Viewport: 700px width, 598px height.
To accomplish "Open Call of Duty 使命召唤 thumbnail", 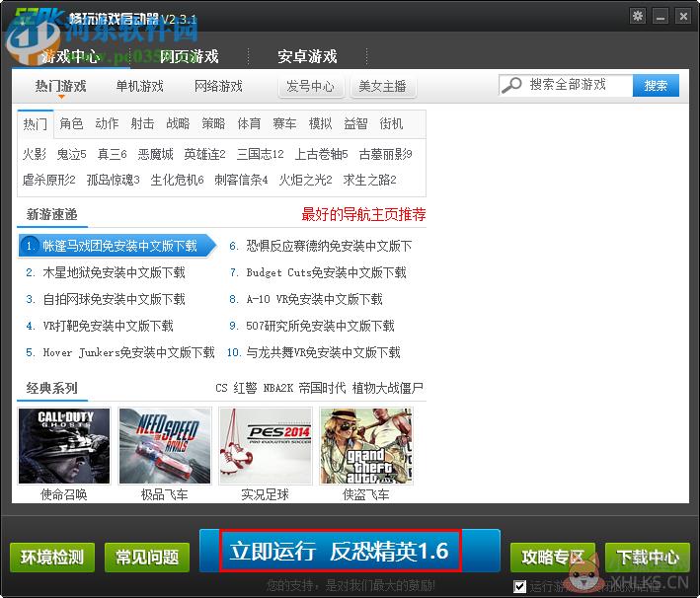I will pyautogui.click(x=64, y=446).
